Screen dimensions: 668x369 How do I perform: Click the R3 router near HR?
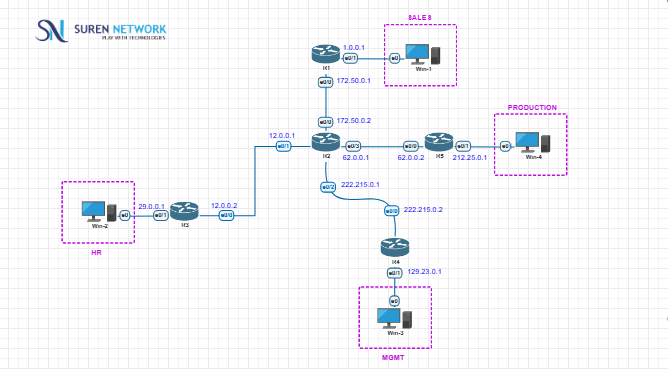coord(184,211)
